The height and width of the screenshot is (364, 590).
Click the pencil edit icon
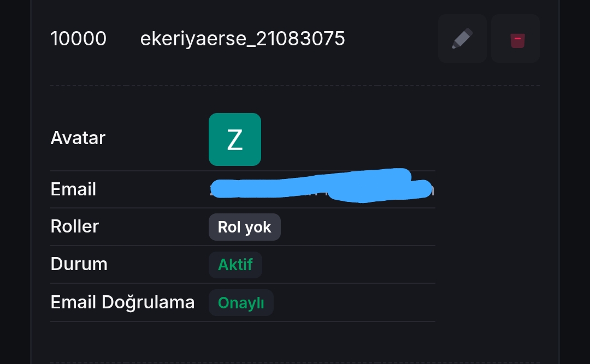[x=462, y=39]
